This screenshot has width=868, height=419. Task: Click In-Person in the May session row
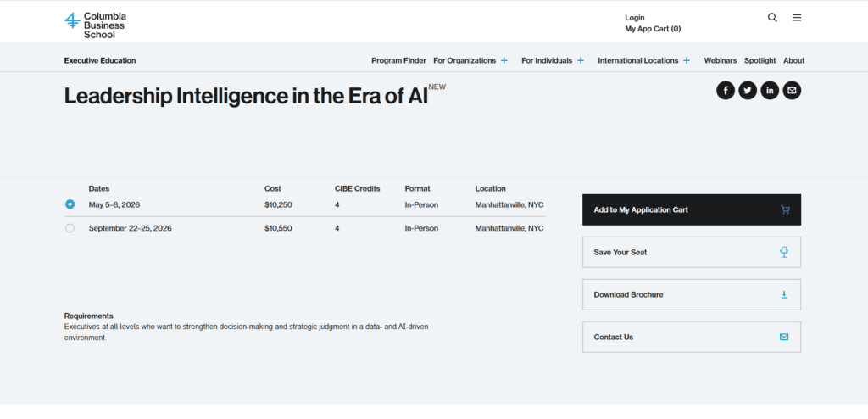(x=421, y=204)
